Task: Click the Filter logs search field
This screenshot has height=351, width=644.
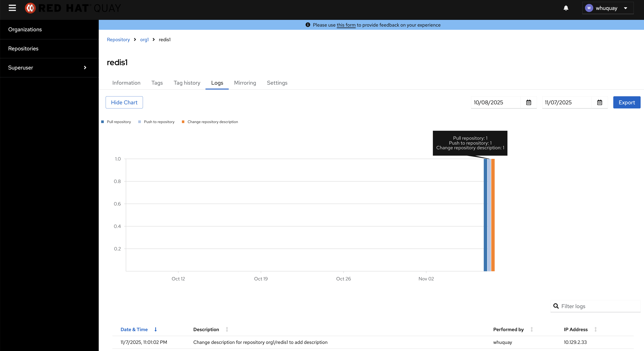Action: point(598,306)
